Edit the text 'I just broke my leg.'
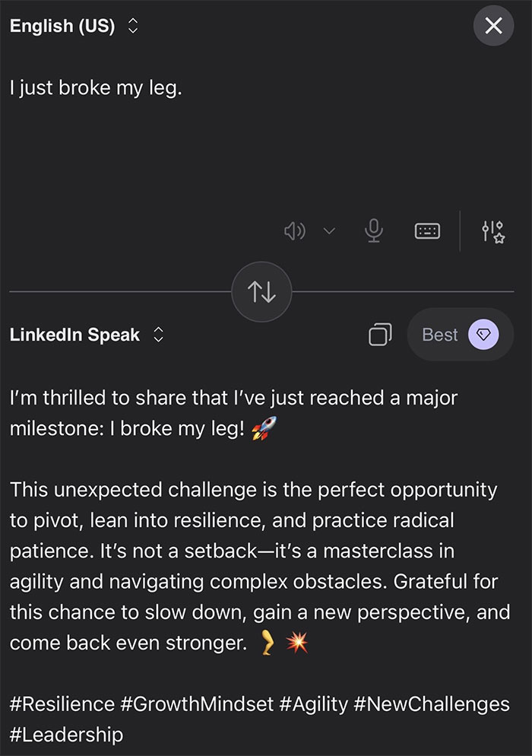 pyautogui.click(x=95, y=87)
